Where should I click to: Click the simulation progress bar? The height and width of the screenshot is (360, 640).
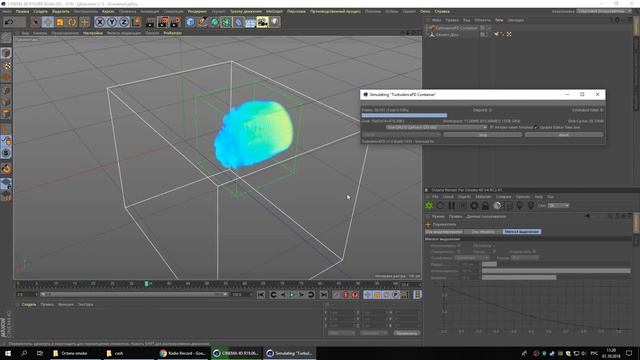[482, 116]
